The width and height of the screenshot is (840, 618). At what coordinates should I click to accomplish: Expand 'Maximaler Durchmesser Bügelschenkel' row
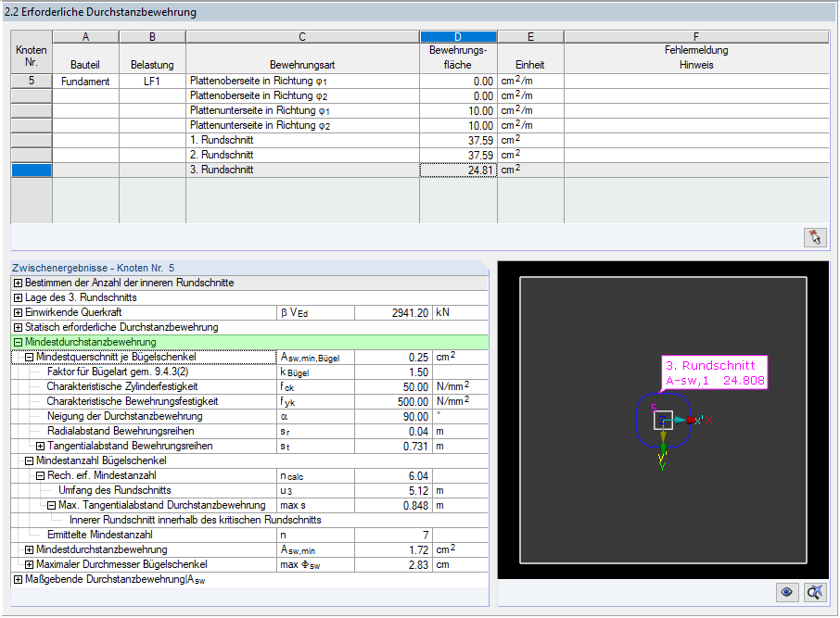(x=29, y=564)
